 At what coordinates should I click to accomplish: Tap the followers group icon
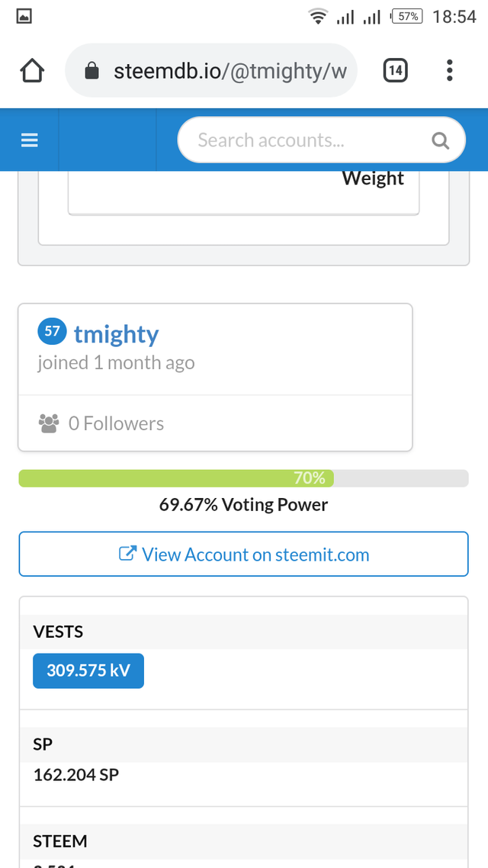pyautogui.click(x=49, y=423)
